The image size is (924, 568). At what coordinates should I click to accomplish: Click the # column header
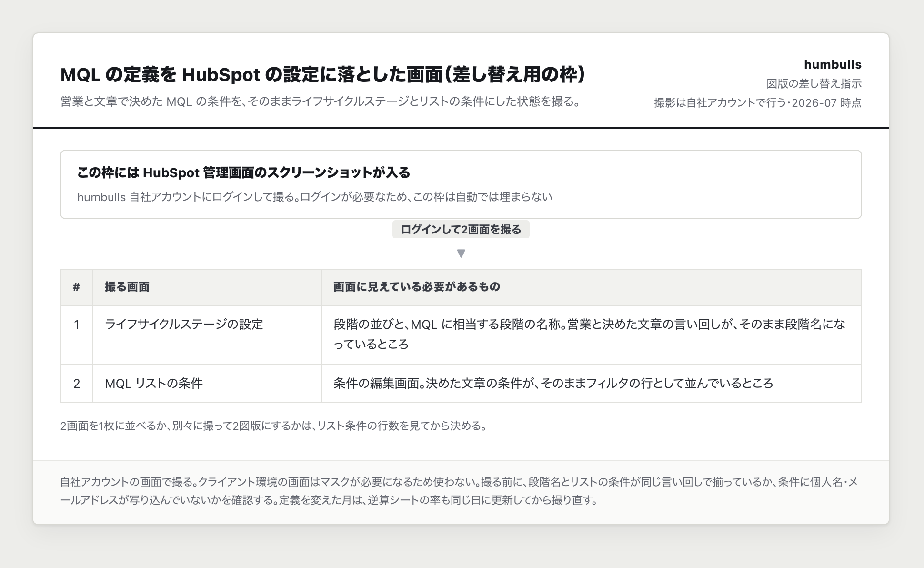coord(77,287)
